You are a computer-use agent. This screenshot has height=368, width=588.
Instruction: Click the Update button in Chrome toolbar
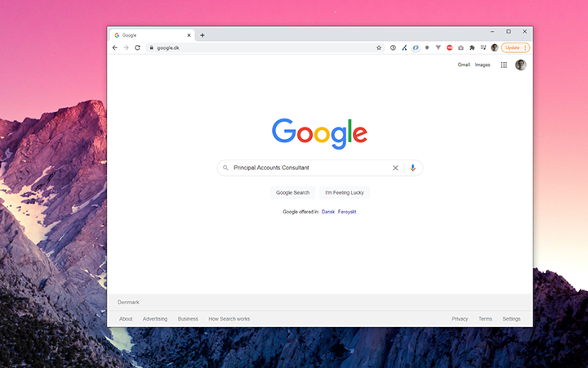[x=515, y=47]
